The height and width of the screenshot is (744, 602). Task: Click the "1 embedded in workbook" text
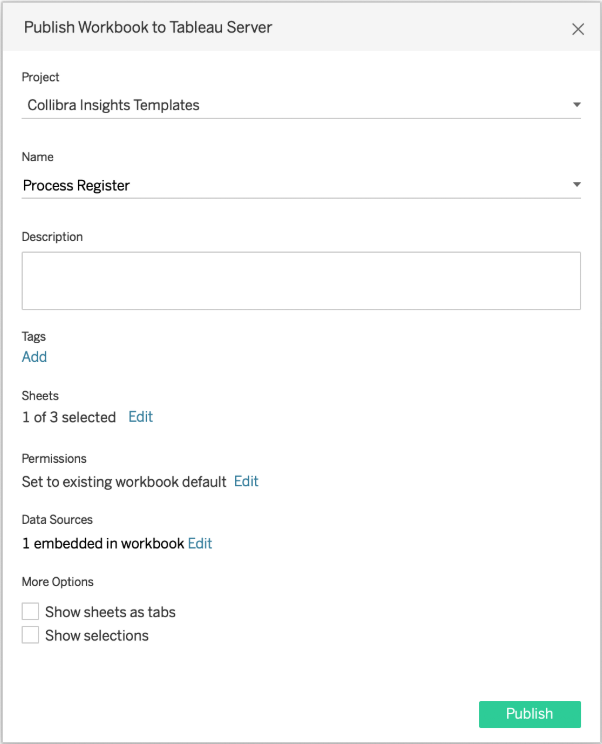pos(103,543)
